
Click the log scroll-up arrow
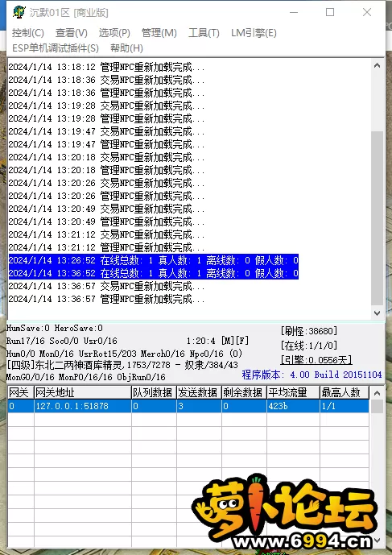378,65
